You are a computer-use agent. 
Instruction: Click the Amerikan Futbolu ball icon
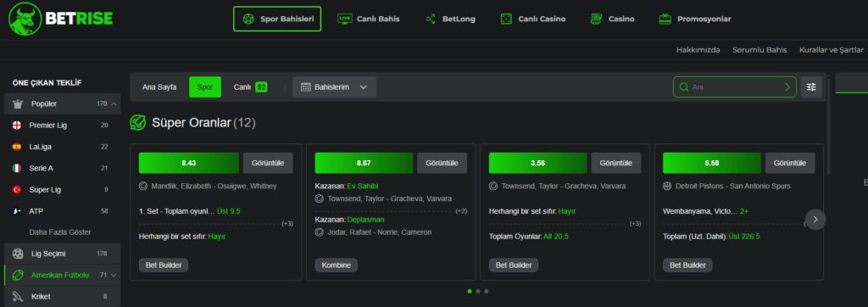[18, 275]
